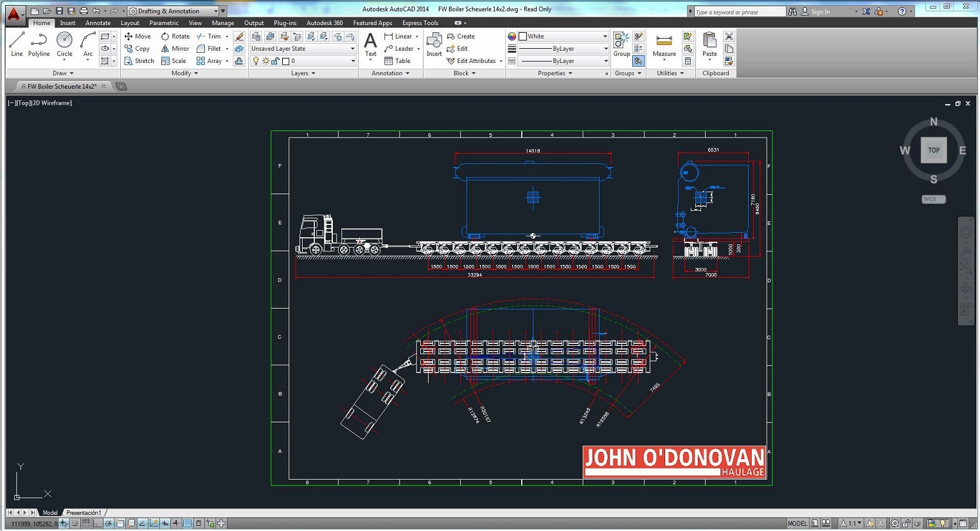The height and width of the screenshot is (531, 980).
Task: Select the Polyline tool
Action: pos(39,44)
